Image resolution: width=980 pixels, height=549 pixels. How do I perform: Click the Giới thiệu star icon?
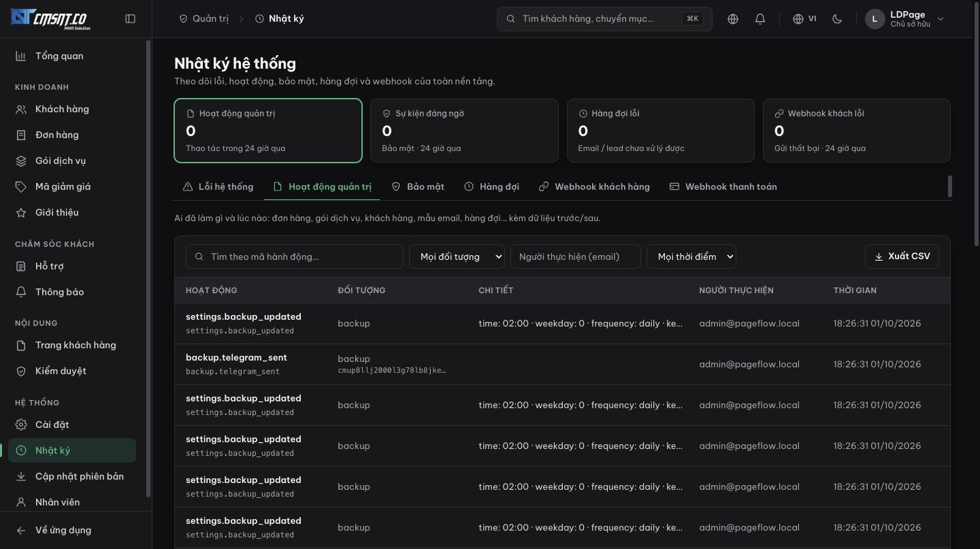pos(21,212)
